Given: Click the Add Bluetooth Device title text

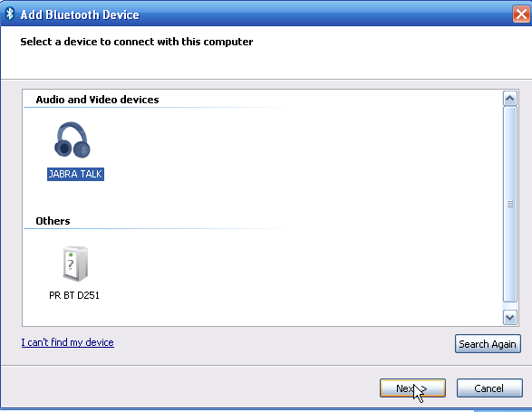Looking at the screenshot, I should tap(80, 14).
